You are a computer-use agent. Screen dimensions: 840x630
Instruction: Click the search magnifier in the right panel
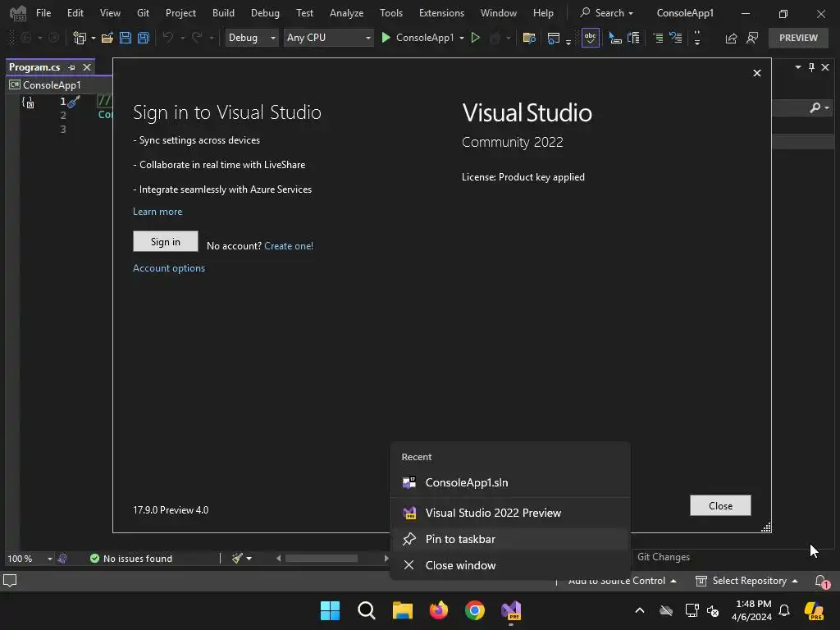point(815,107)
